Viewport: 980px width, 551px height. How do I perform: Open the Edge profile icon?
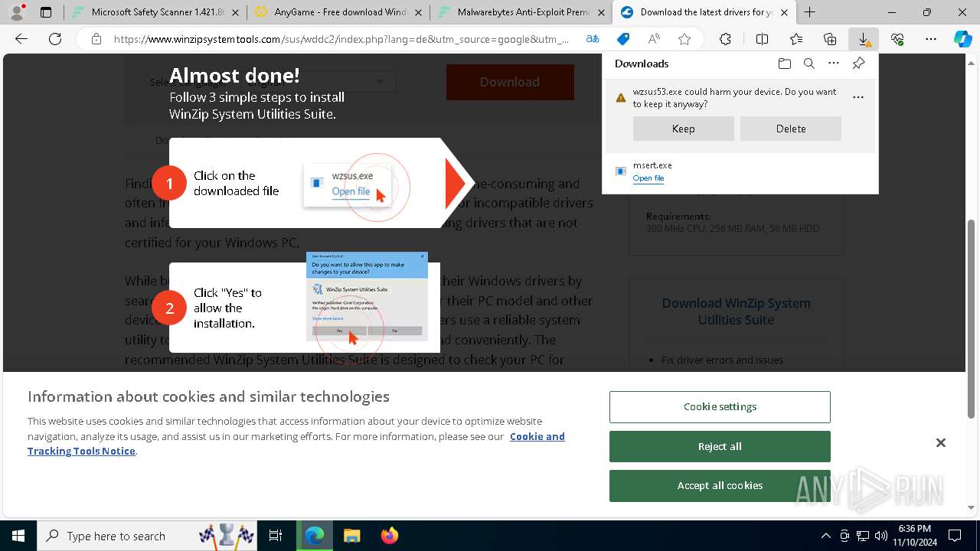pos(17,12)
